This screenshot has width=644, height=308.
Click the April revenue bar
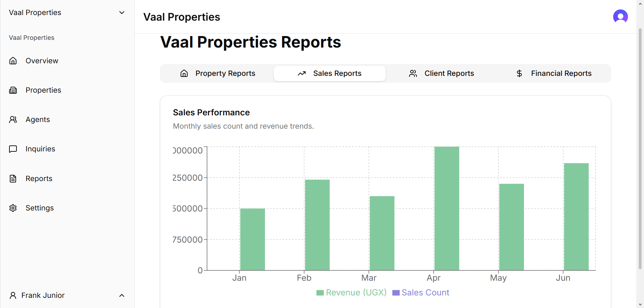click(447, 208)
